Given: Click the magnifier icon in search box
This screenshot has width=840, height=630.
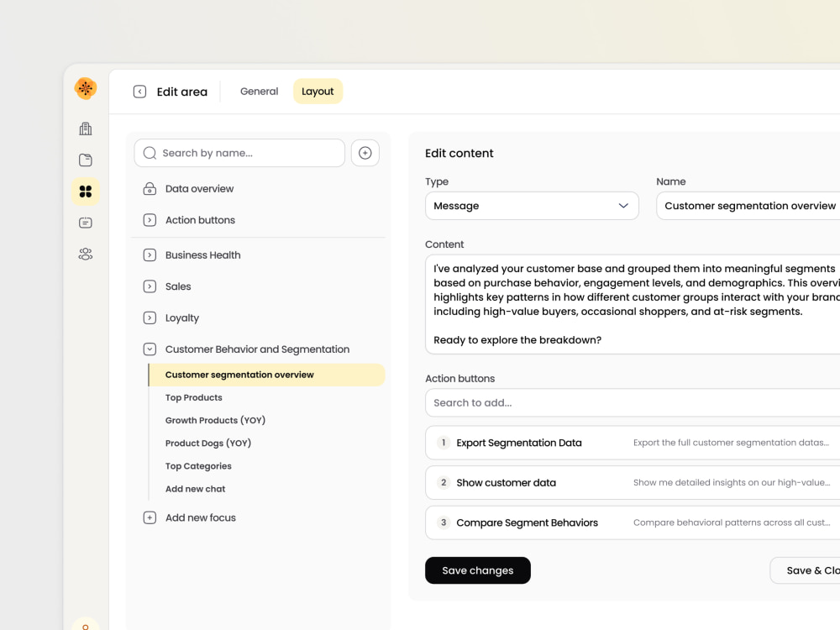Looking at the screenshot, I should (x=150, y=153).
